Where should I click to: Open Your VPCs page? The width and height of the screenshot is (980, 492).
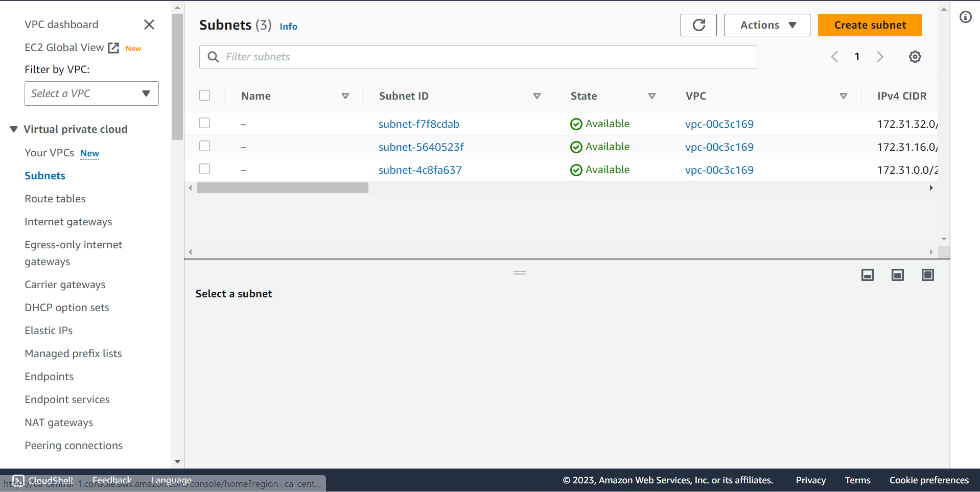click(x=49, y=153)
